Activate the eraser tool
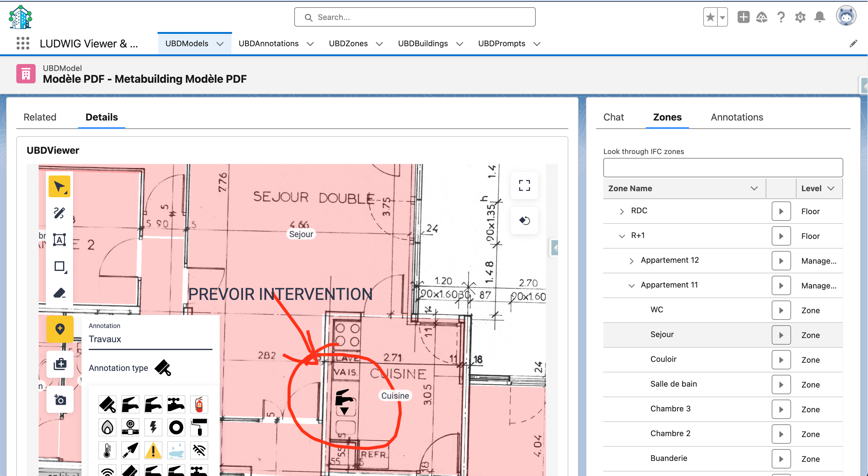 [x=59, y=292]
